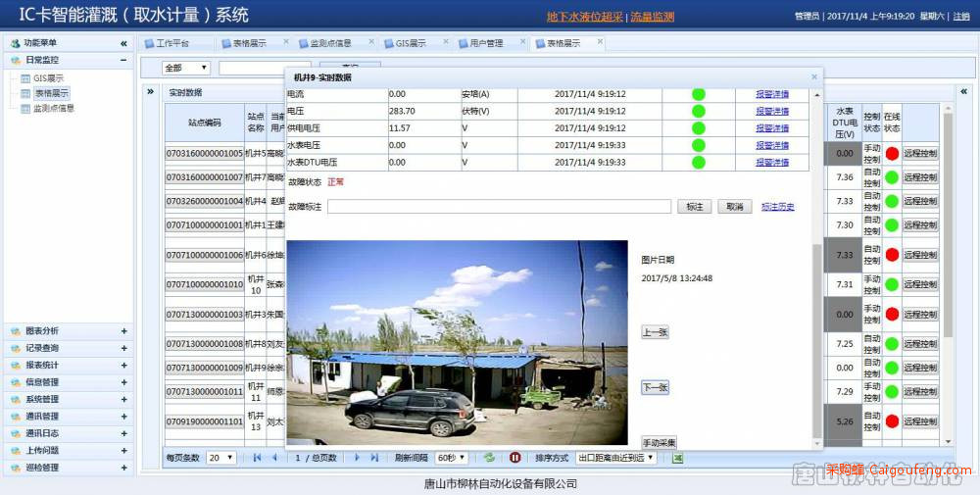Close the 用户管理 tab
The image size is (980, 495).
(521, 42)
